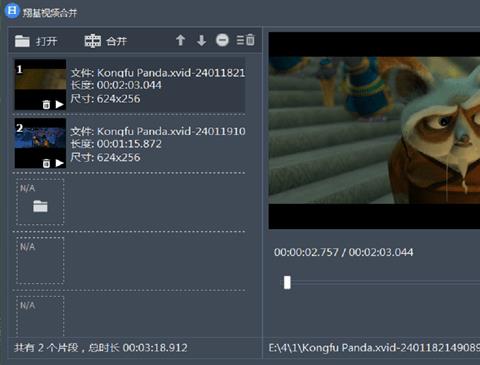Click the playback time 00:00:02.757 display

306,252
